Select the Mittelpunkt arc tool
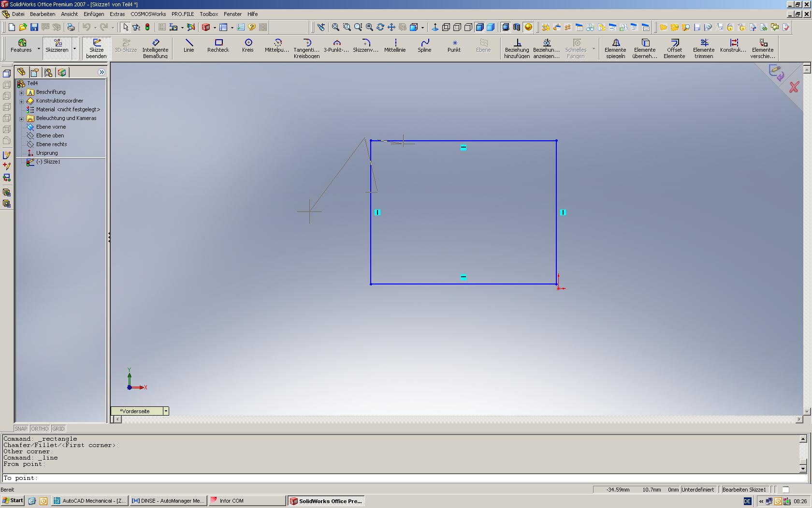 tap(277, 46)
